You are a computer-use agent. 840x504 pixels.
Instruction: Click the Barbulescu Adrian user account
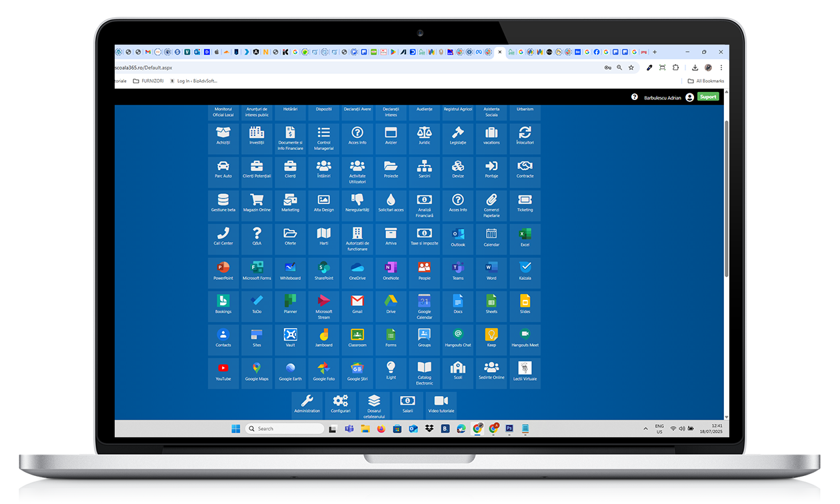pyautogui.click(x=664, y=97)
